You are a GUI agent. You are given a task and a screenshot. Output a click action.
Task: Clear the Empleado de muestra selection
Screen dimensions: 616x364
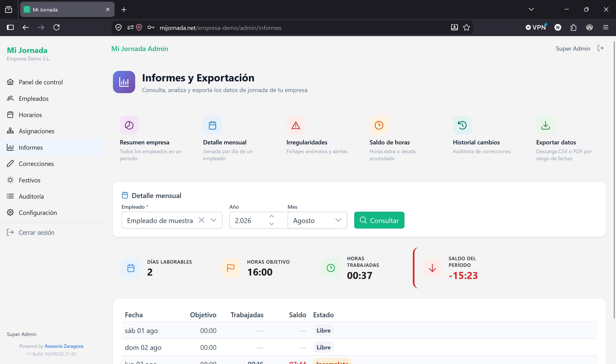click(201, 220)
